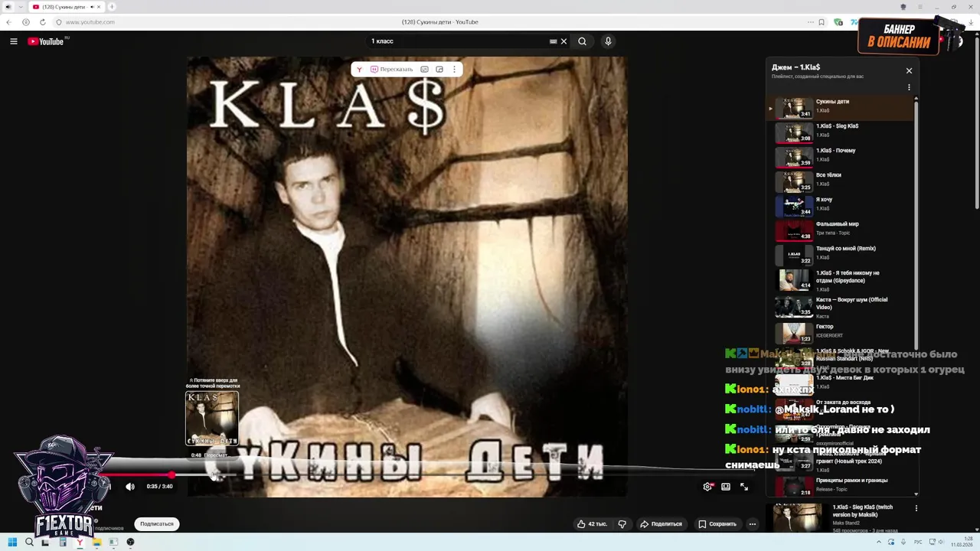Open the 'Принципы рамки и границы' video thumbnail
Image resolution: width=980 pixels, height=551 pixels.
click(x=794, y=486)
